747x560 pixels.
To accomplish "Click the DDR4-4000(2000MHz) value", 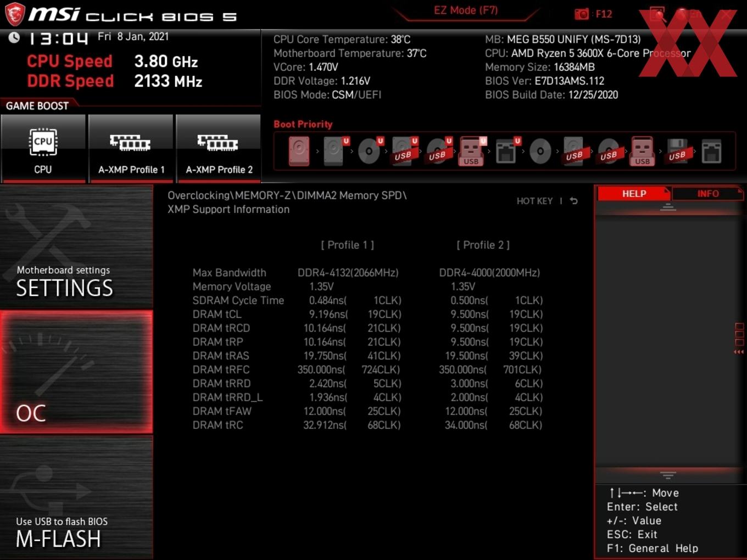I will click(489, 273).
